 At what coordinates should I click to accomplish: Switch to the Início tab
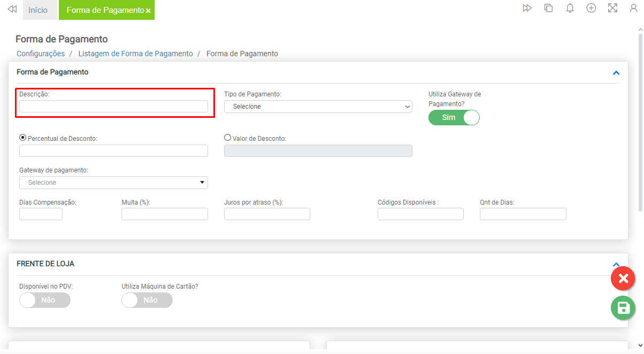click(x=38, y=10)
